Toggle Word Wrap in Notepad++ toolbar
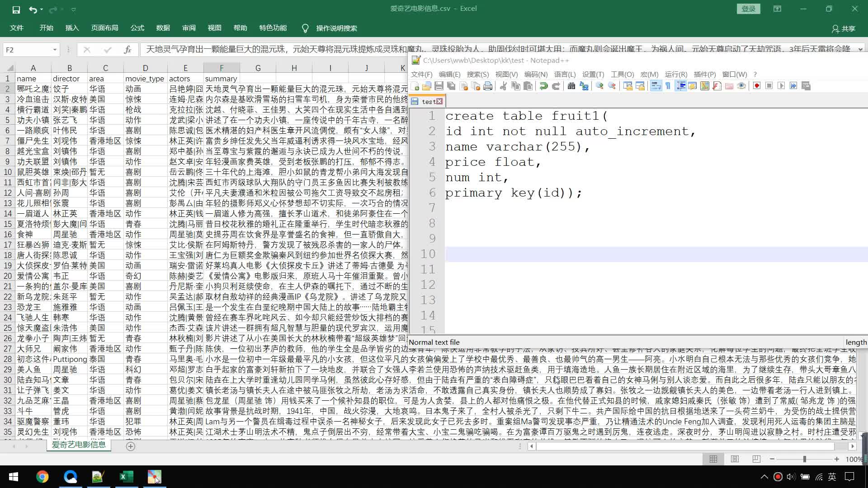The width and height of the screenshot is (868, 488). point(656,86)
